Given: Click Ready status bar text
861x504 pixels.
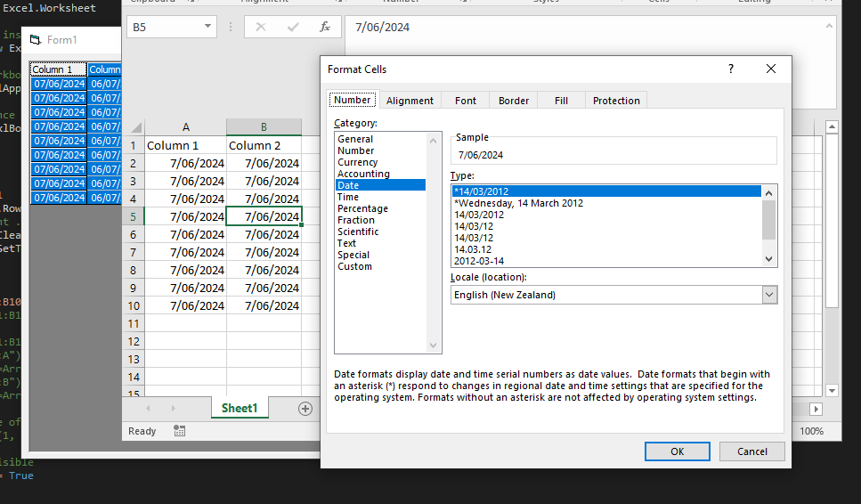Looking at the screenshot, I should pyautogui.click(x=142, y=431).
